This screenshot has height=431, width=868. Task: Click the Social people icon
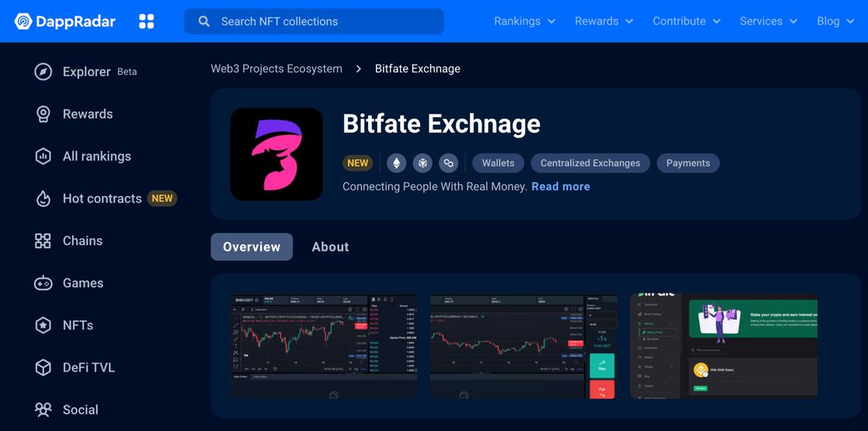coord(43,409)
